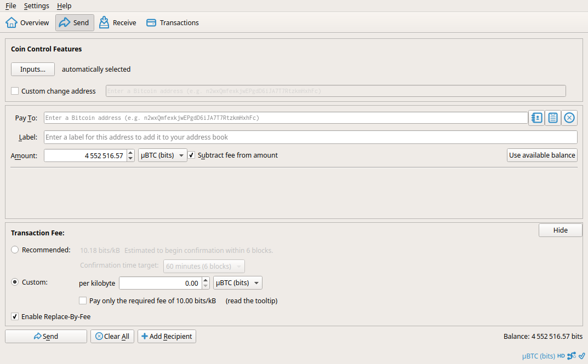Screen dimensions: 588x364
Task: Click the (read the tooltip) text
Action: [x=251, y=301]
